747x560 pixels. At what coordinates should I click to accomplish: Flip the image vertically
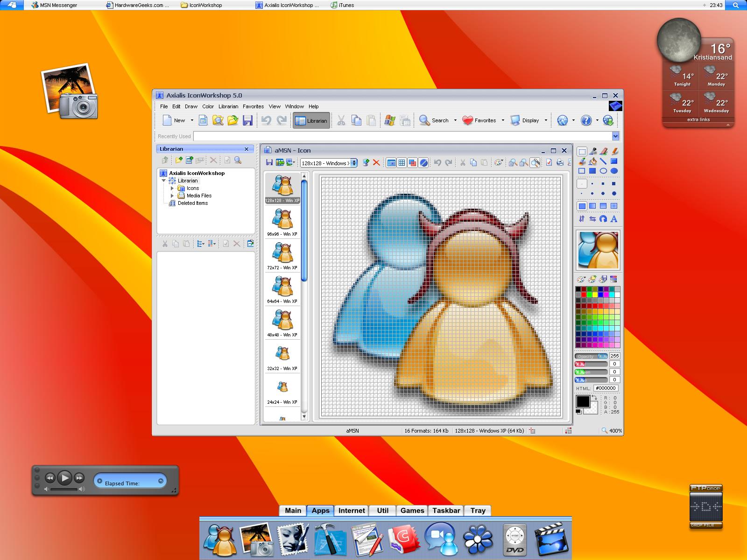pyautogui.click(x=582, y=218)
